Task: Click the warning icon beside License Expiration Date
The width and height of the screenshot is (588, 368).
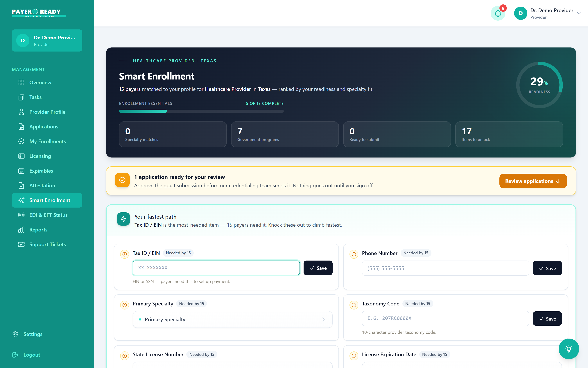Action: tap(354, 356)
